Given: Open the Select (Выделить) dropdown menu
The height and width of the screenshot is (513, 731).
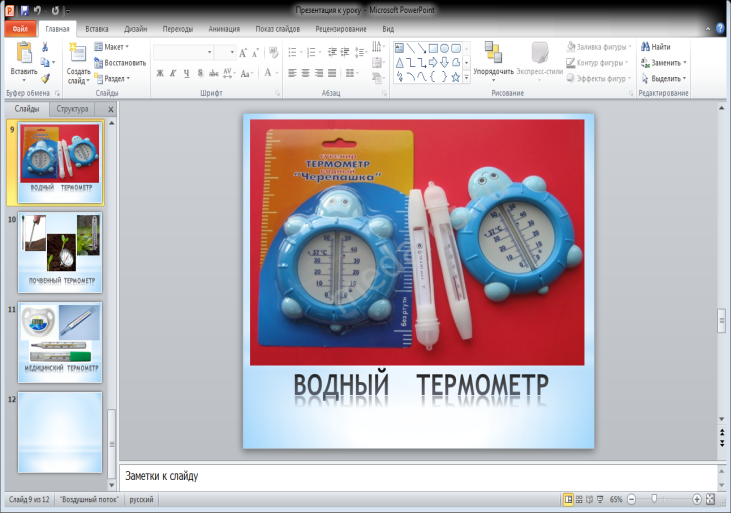Looking at the screenshot, I should (x=664, y=78).
